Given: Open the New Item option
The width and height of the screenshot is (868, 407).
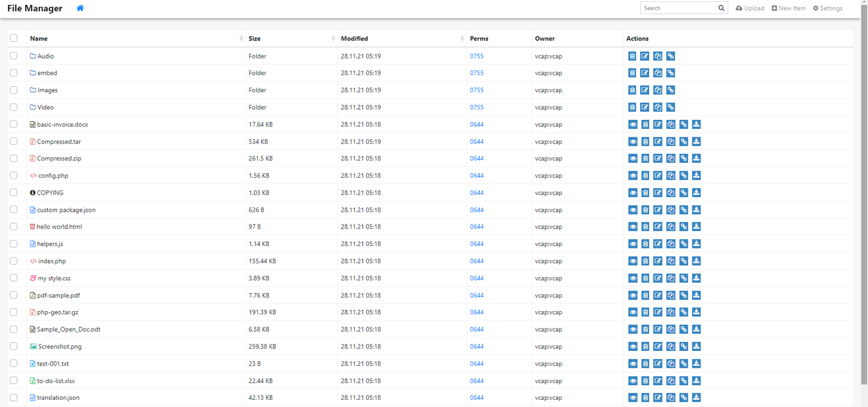Looking at the screenshot, I should point(788,8).
